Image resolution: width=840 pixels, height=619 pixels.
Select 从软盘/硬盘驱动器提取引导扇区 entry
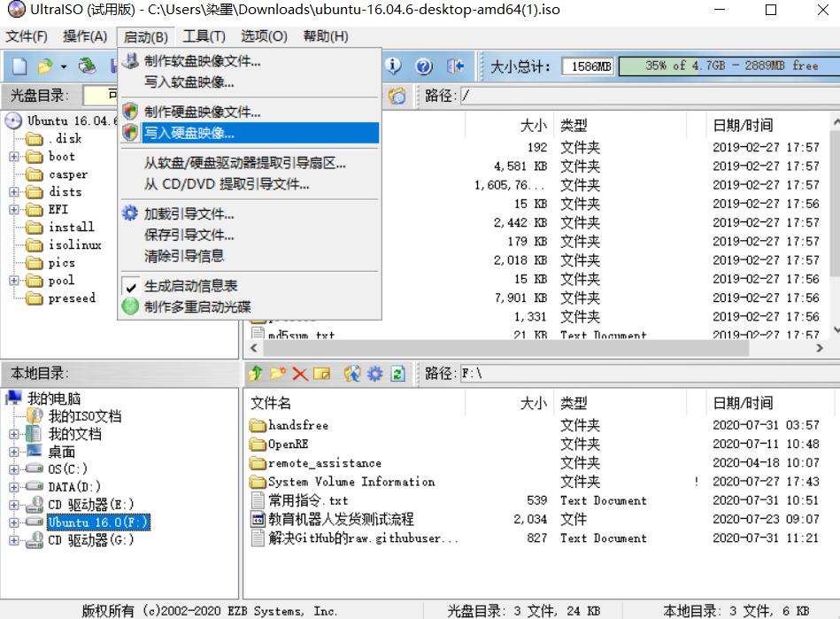(250, 163)
